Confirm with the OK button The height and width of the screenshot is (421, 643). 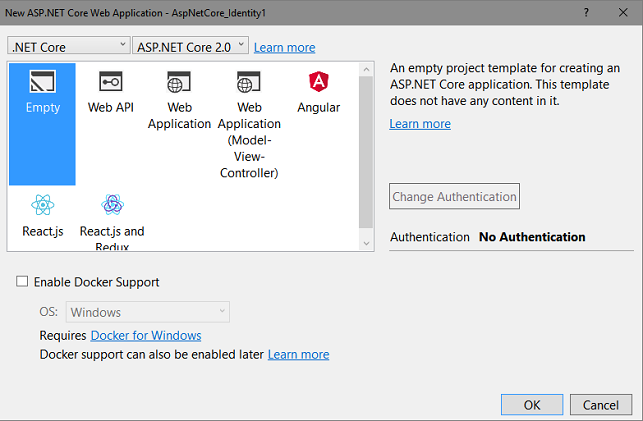click(x=532, y=405)
